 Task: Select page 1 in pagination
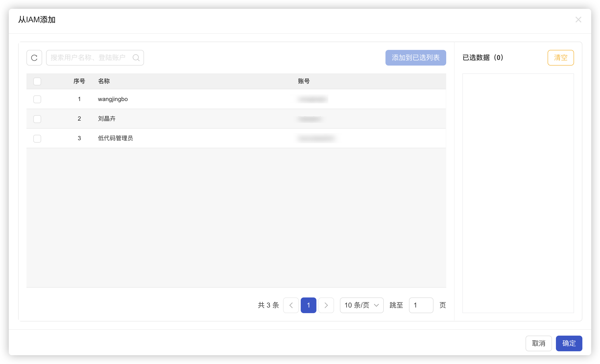point(308,305)
